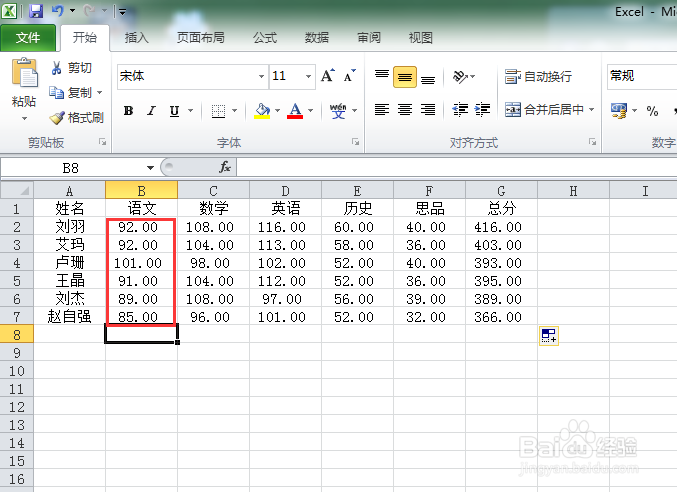The image size is (677, 492).
Task: Click the Cut scissors button
Action: (72, 68)
